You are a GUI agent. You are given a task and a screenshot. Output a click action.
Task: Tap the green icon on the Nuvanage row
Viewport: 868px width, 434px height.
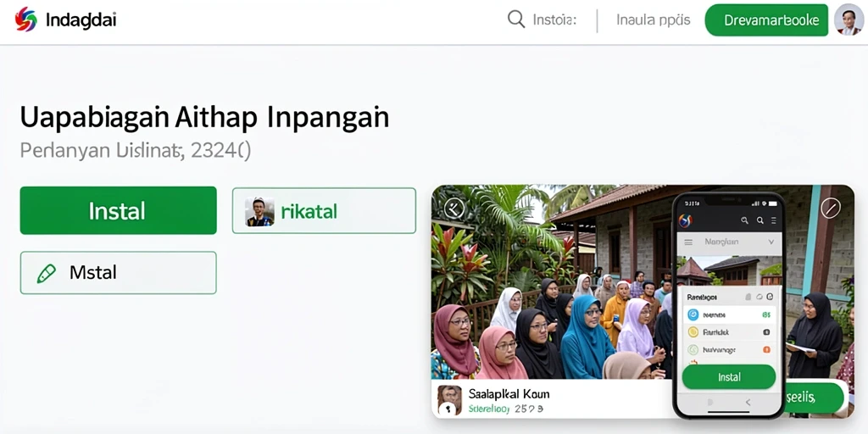(693, 349)
